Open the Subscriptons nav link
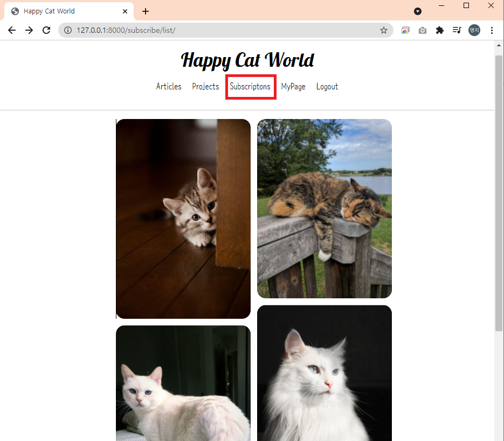Screen dimensions: 504x441 (250, 86)
